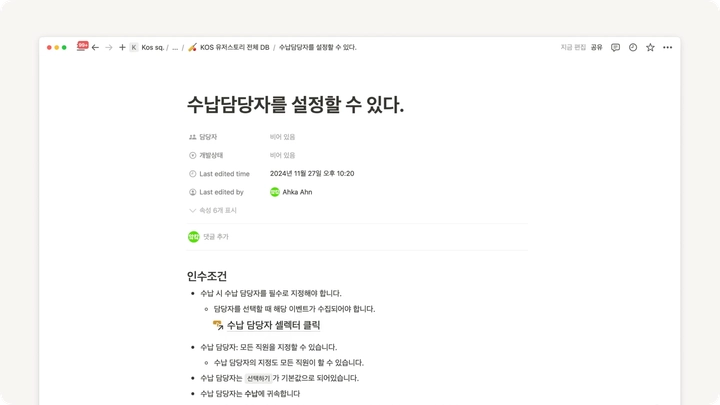Image resolution: width=720 pixels, height=405 pixels.
Task: Click the page title heading
Action: (x=295, y=105)
